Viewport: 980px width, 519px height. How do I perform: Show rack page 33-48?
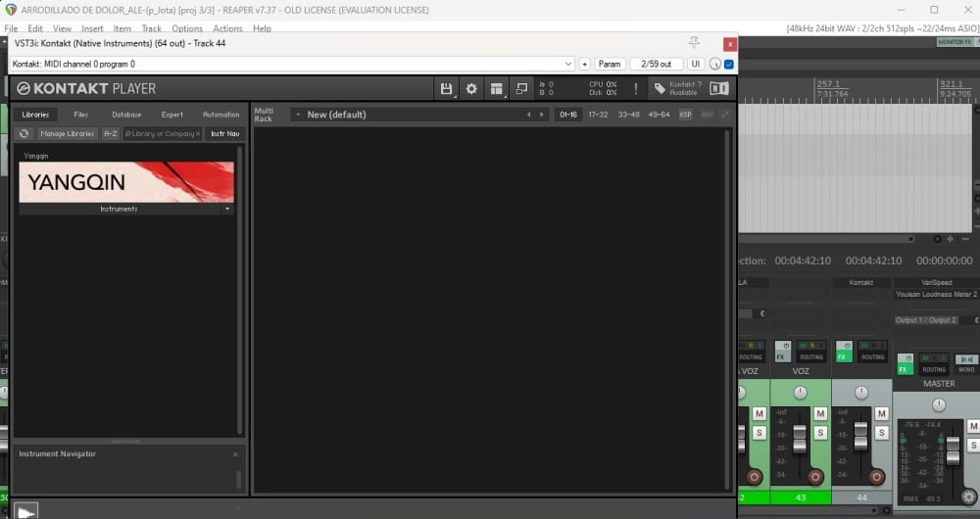pyautogui.click(x=628, y=115)
